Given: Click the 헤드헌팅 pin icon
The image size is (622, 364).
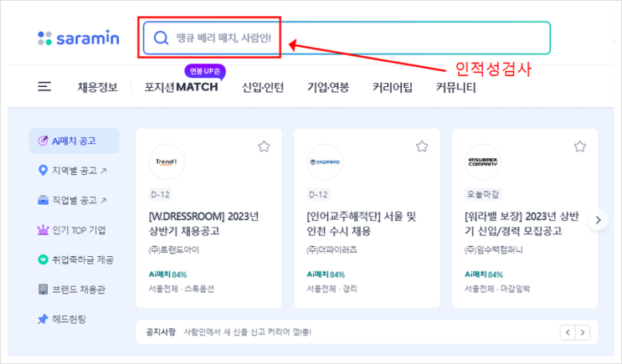Looking at the screenshot, I should pos(43,319).
